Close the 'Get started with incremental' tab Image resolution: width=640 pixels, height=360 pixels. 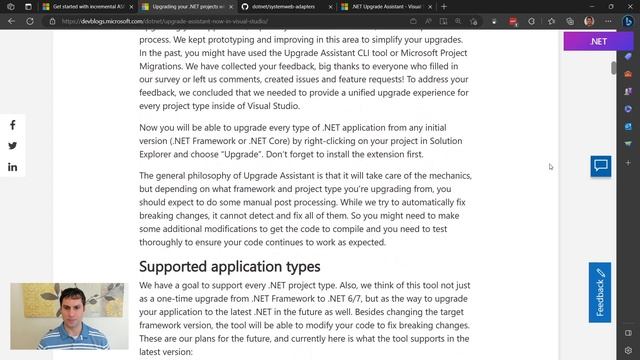pyautogui.click(x=131, y=7)
